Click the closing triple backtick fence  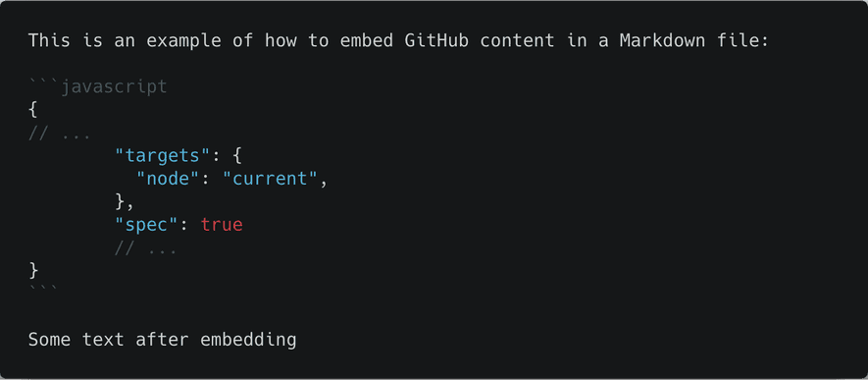pos(43,289)
